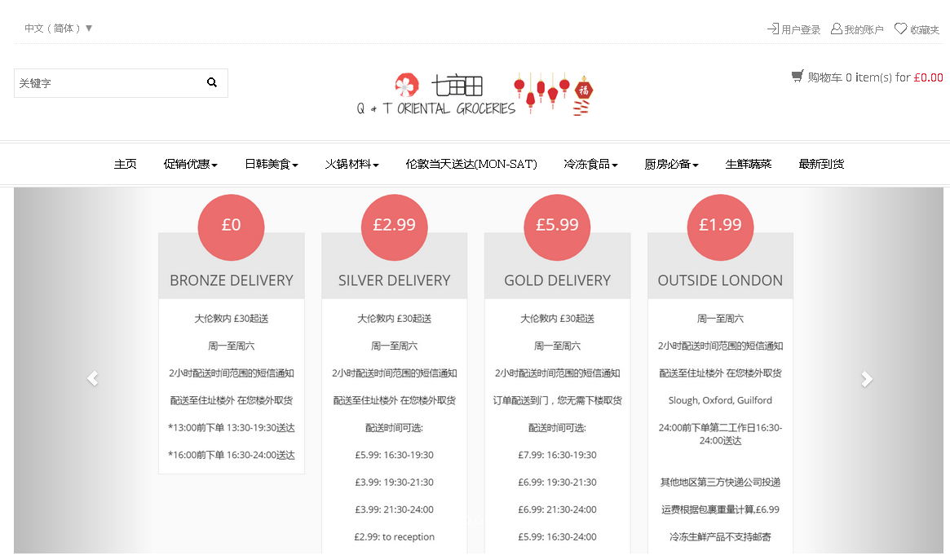
Task: Click the wishlist heart icon (收藏夹)
Action: (x=900, y=29)
